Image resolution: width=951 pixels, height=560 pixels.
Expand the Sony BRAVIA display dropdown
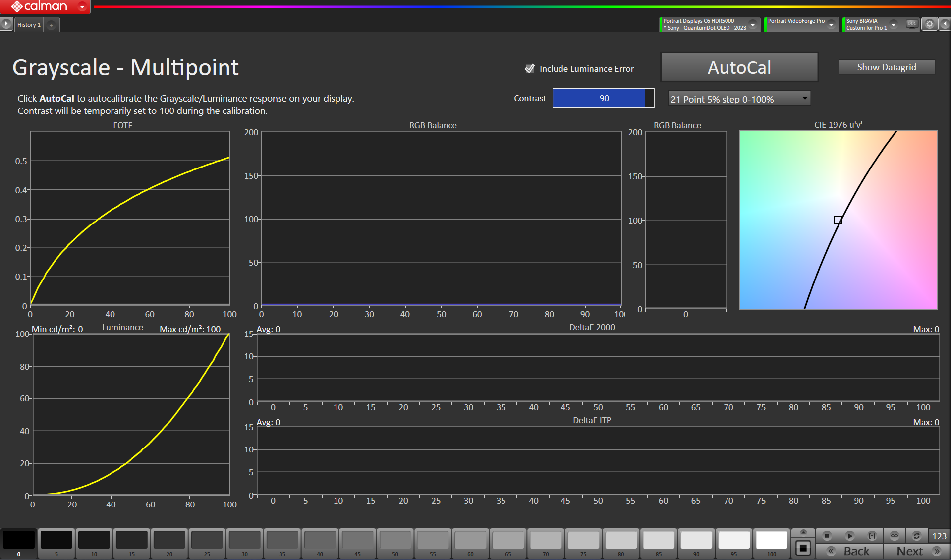pos(894,24)
